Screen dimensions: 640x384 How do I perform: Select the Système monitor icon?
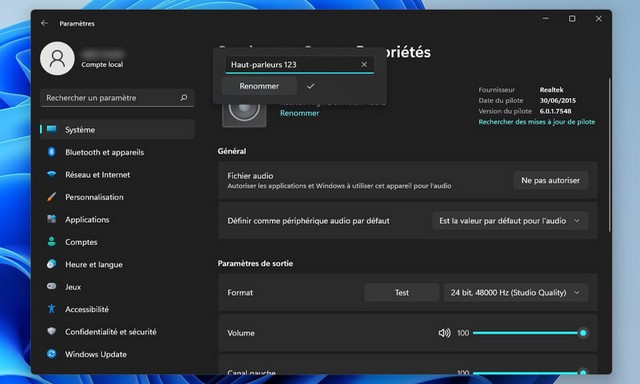(52, 129)
